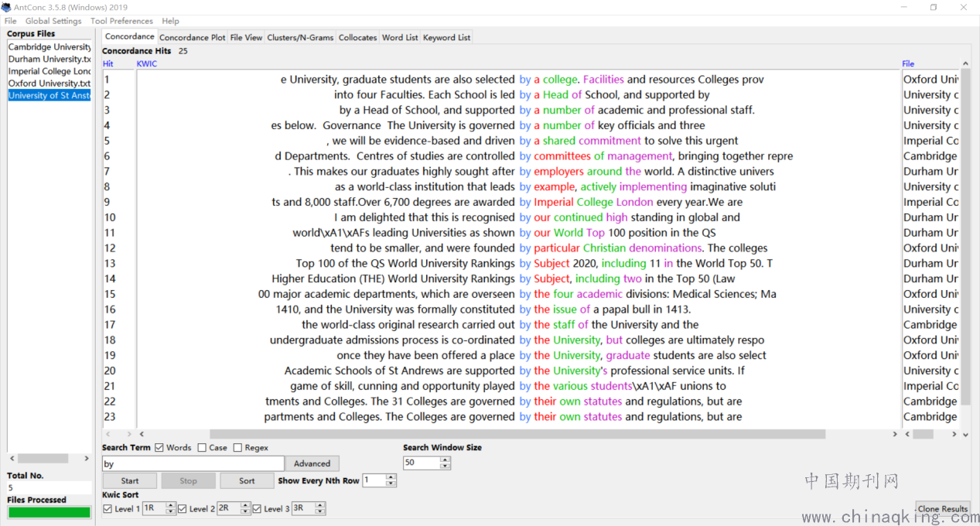Toggle the Level 3 sort checkbox
Viewport: 980px width, 526px height.
(258, 509)
